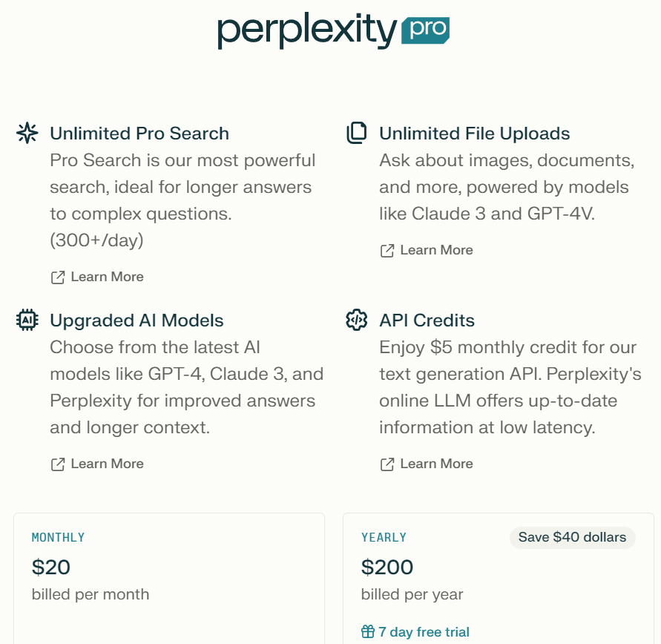
Task: Click the Save $40 dollars badge
Action: coord(572,537)
